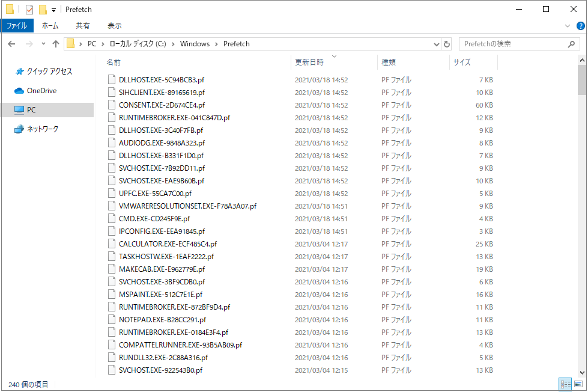
Task: Click the vertical scrollbar thumb
Action: click(582, 80)
